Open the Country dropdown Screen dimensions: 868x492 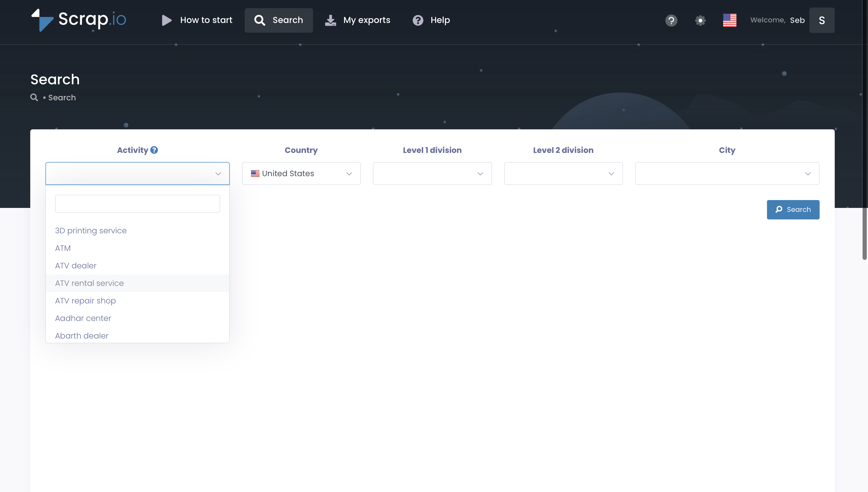tap(301, 173)
